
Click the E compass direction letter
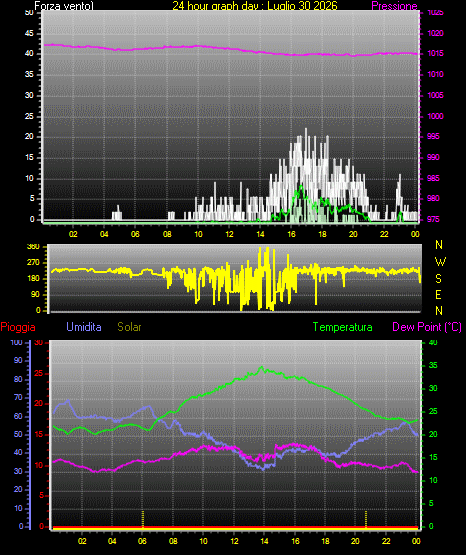(x=438, y=295)
